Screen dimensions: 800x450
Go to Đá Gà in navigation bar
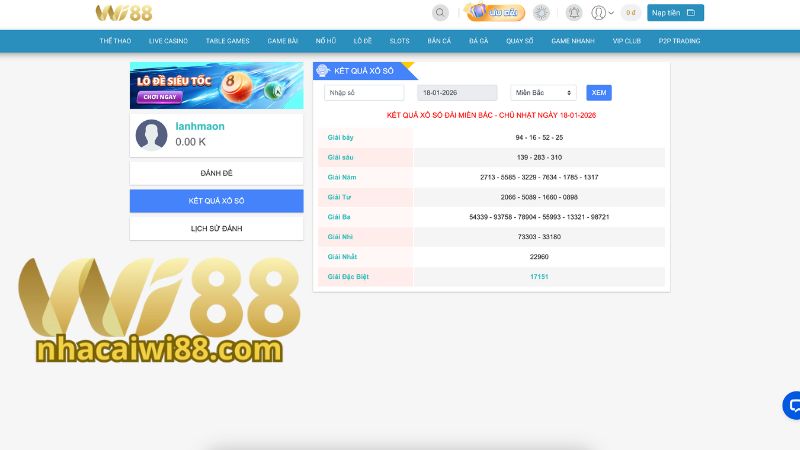[x=479, y=41]
